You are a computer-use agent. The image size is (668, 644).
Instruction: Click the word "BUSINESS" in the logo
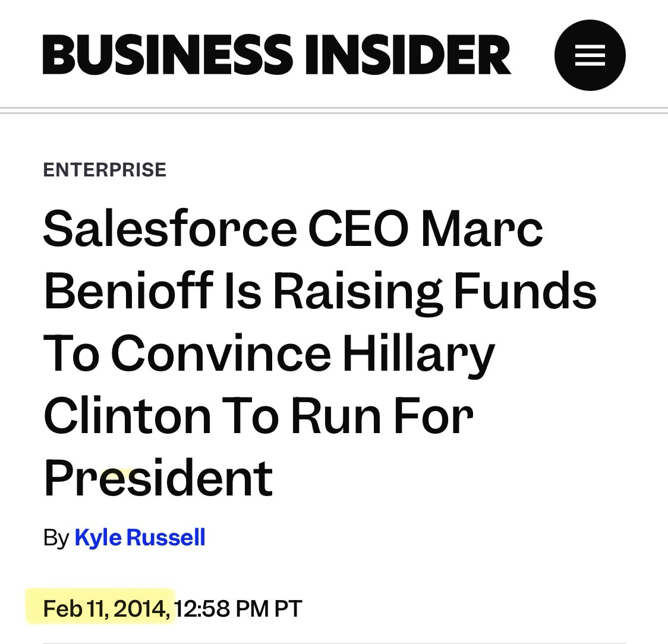(x=168, y=55)
